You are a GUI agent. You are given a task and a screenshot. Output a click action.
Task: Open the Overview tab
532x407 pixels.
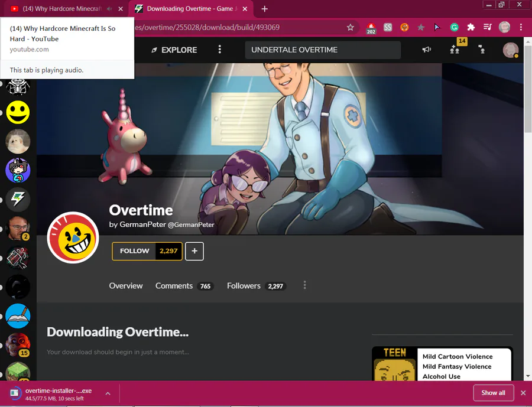[126, 286]
